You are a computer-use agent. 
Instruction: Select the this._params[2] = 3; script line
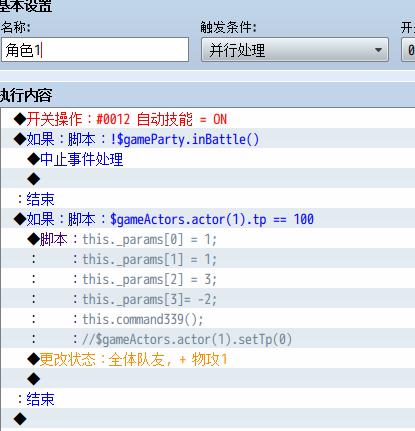point(208,279)
